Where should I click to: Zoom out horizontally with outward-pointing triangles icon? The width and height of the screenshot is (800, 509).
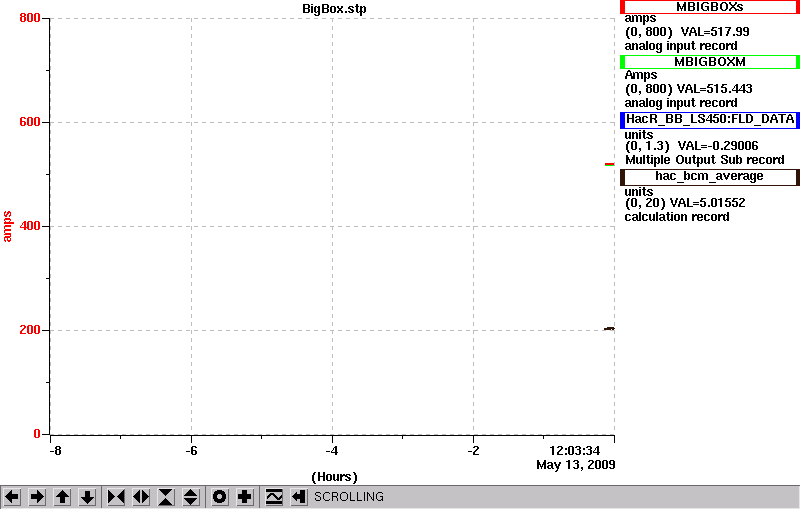click(141, 496)
